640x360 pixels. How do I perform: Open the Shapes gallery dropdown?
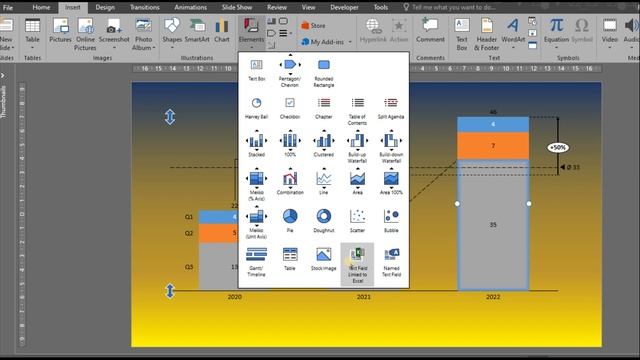(172, 33)
